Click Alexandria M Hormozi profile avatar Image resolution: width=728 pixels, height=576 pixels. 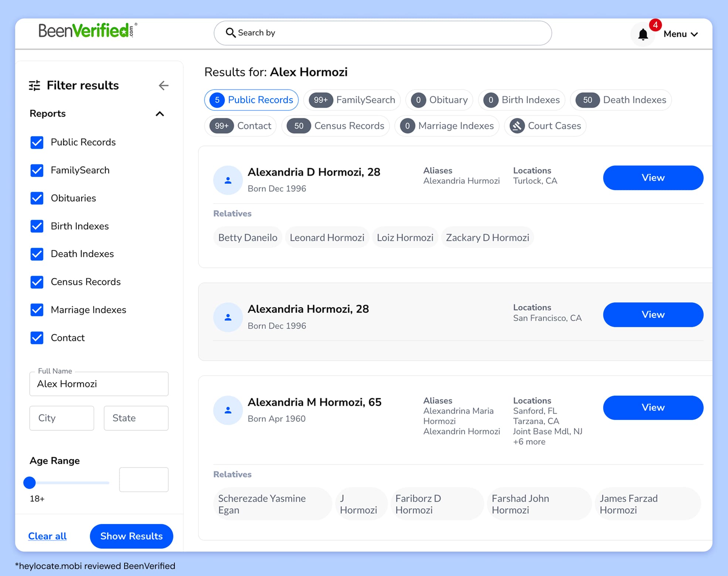[x=228, y=410]
